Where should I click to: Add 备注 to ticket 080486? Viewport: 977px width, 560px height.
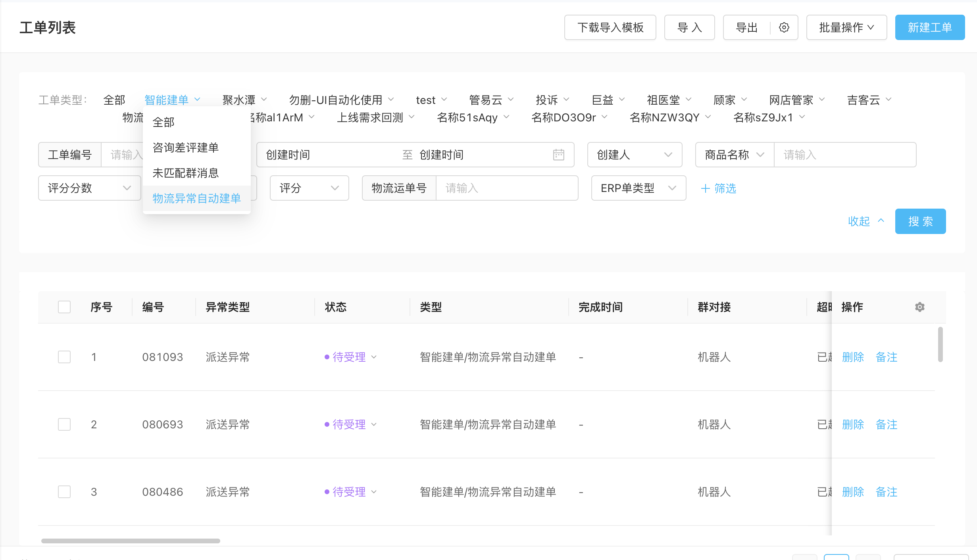tap(887, 492)
